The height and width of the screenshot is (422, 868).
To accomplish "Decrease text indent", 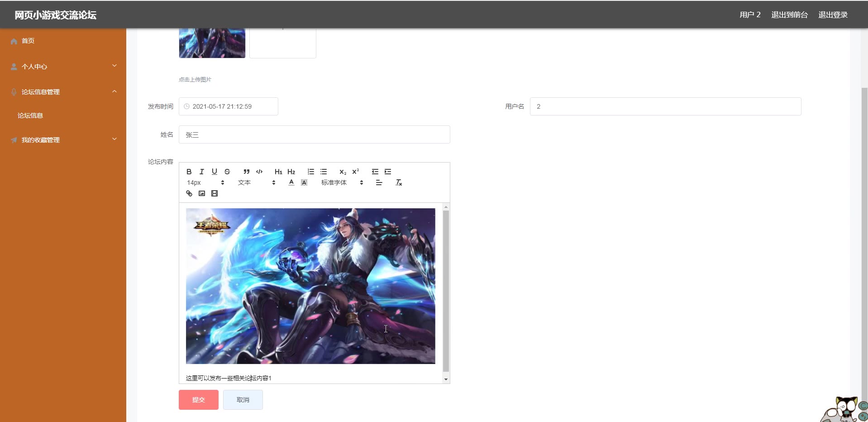I will 375,172.
